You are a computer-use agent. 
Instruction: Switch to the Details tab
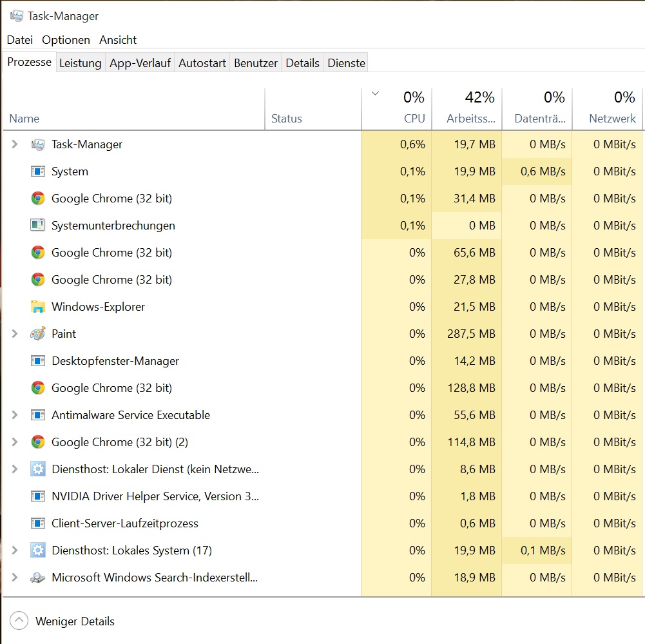point(302,63)
